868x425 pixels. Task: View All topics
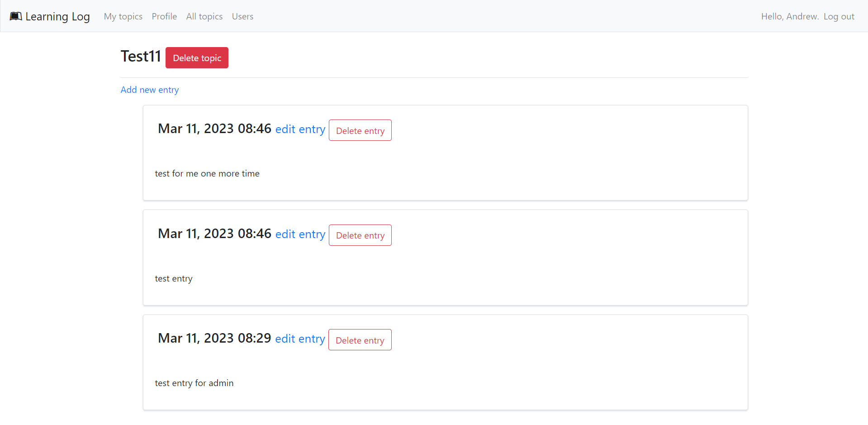coord(204,16)
